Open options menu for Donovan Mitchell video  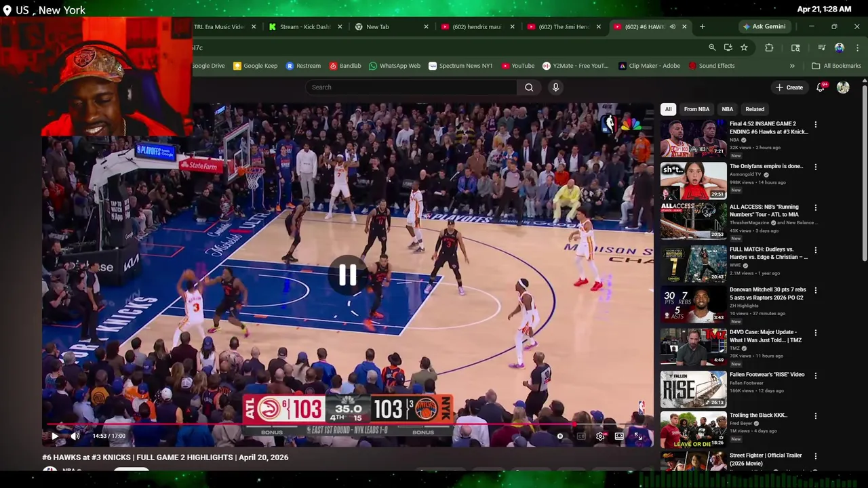coord(815,291)
